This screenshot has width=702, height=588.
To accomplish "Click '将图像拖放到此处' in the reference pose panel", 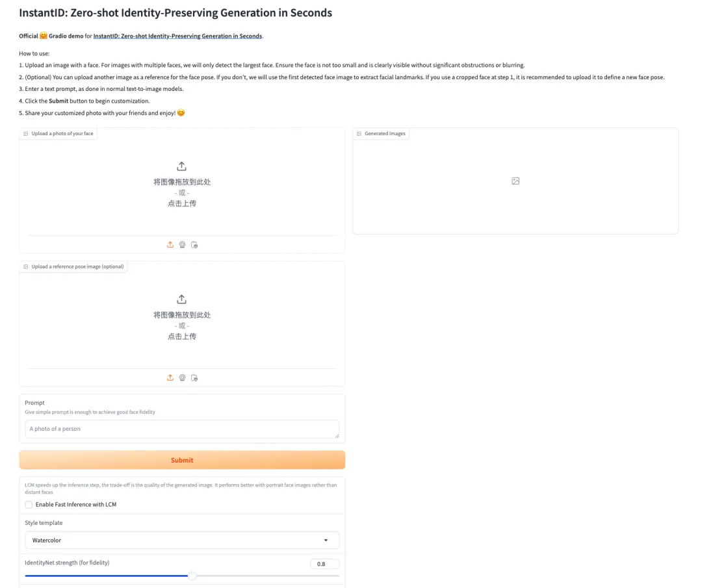I will tap(182, 315).
